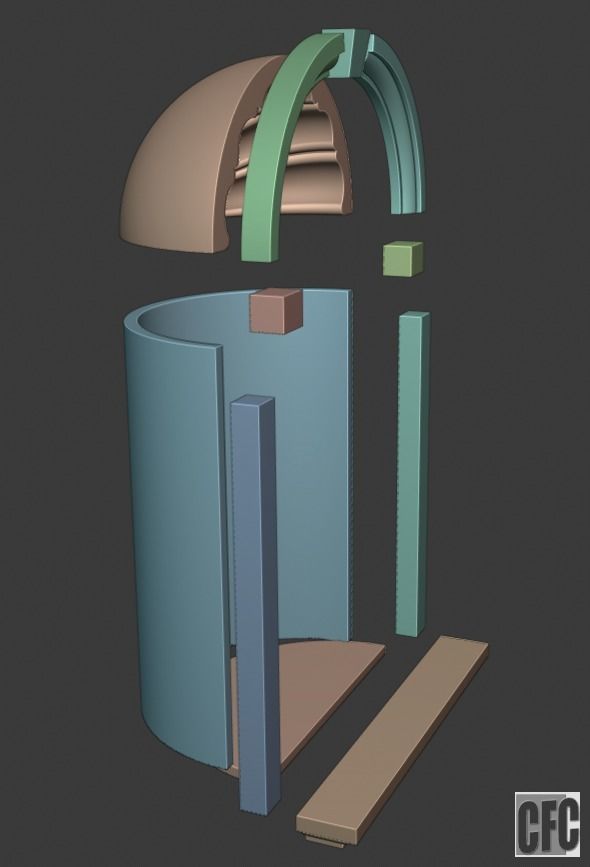Image resolution: width=590 pixels, height=867 pixels.
Task: Select the dark blue vertical pillar
Action: click(x=254, y=603)
